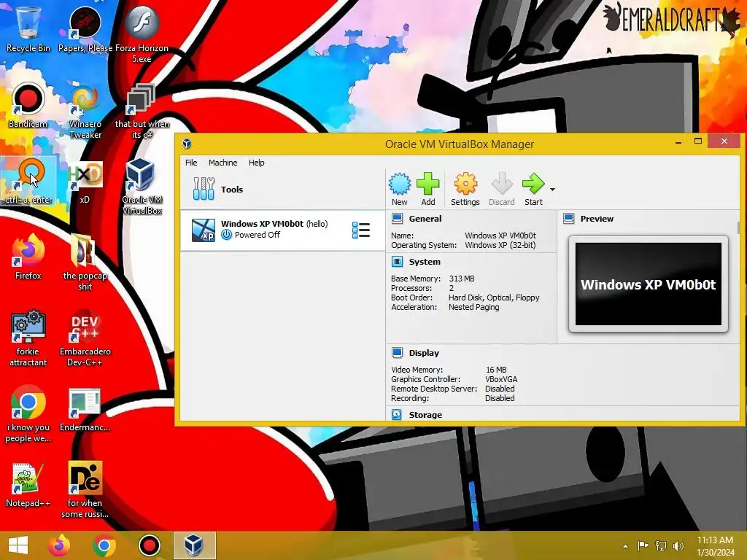Viewport: 747px width, 560px height.
Task: Click the VirtualBox taskbar button
Action: tap(194, 545)
